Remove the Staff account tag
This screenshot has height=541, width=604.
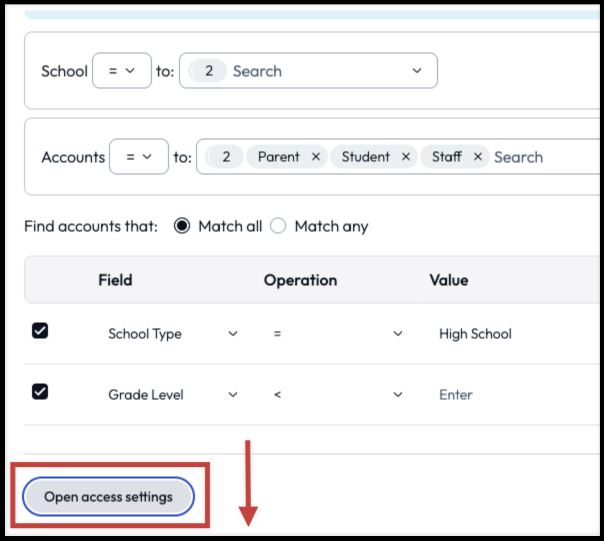click(478, 157)
